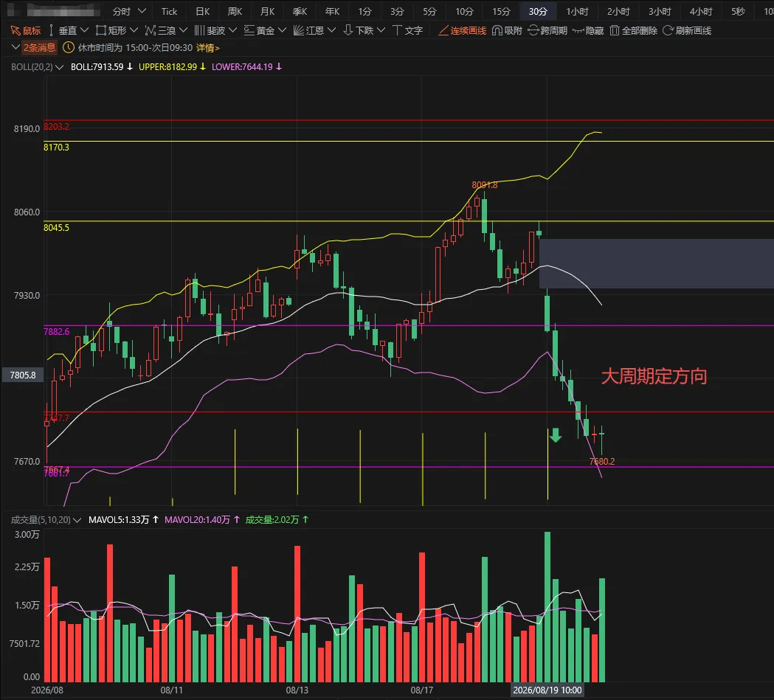This screenshot has width=774, height=700.
Task: Select the 4小时 period
Action: 701,11
